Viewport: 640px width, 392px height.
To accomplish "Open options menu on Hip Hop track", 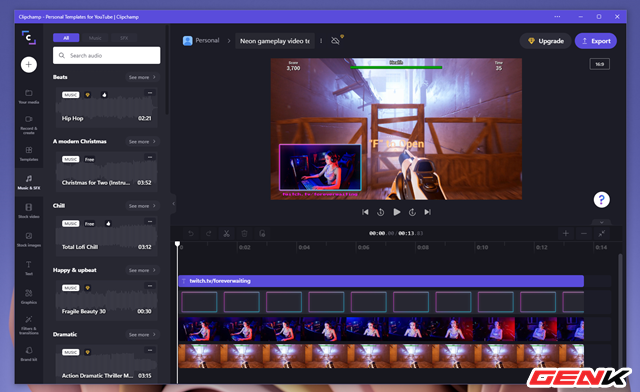I will tap(150, 93).
